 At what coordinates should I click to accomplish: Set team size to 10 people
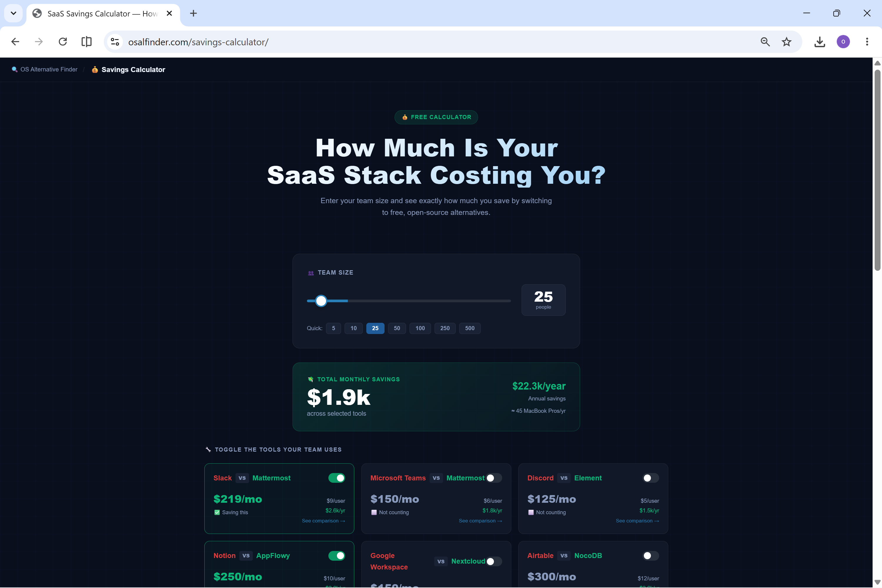pyautogui.click(x=354, y=328)
